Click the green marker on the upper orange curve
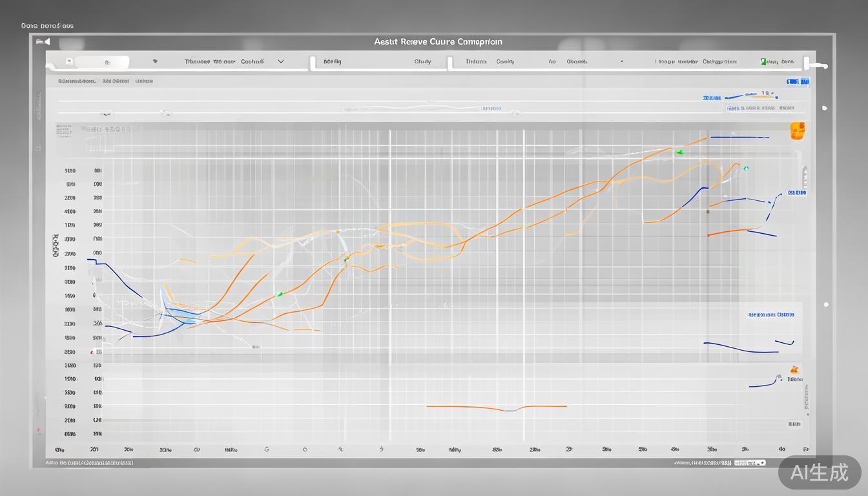Screen dimensions: 868x496 (x=679, y=152)
